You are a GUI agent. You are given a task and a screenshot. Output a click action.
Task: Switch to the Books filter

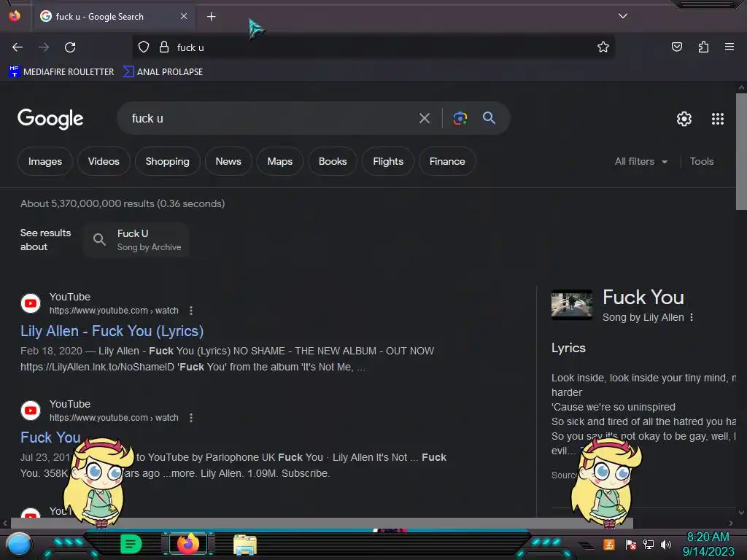coord(333,161)
